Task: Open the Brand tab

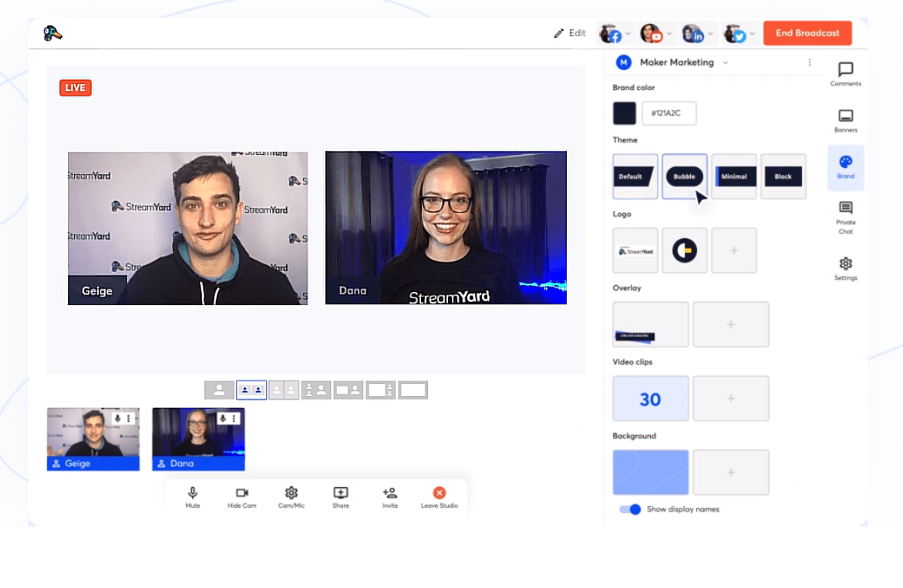Action: pyautogui.click(x=845, y=167)
